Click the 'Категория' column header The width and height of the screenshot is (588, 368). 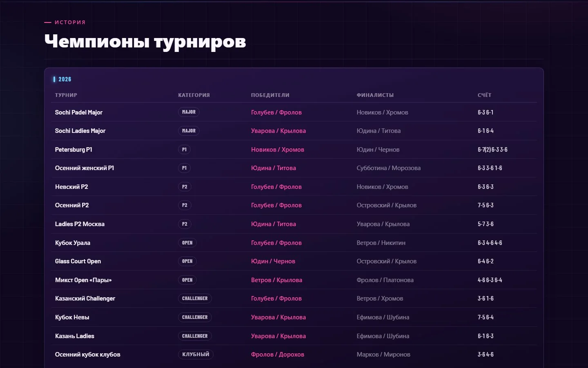[194, 95]
